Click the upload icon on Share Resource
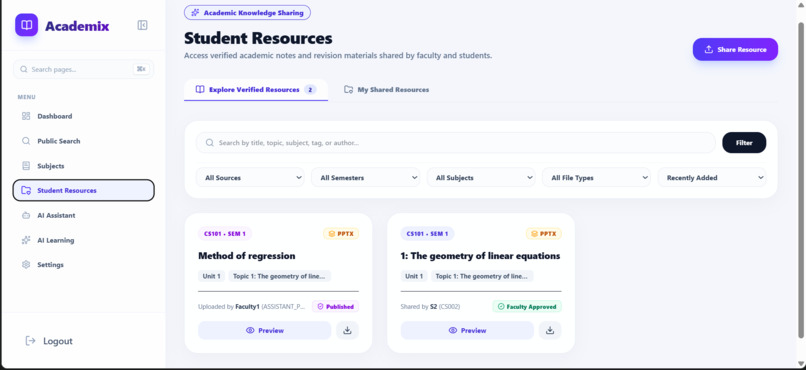Image resolution: width=806 pixels, height=370 pixels. pos(708,49)
